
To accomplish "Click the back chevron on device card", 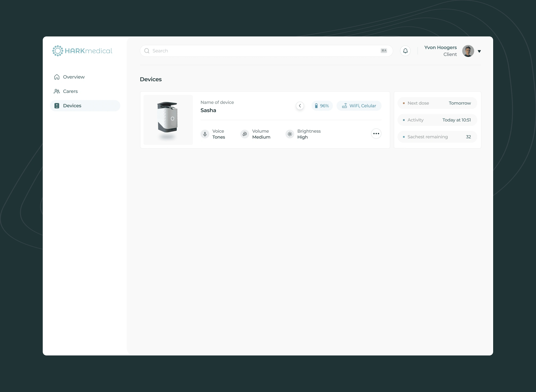I will click(x=300, y=106).
